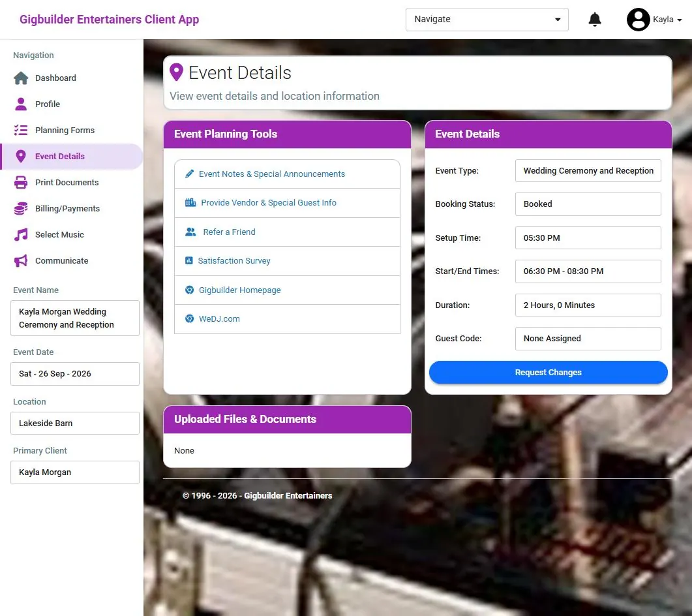Viewport: 692px width, 616px height.
Task: Click browser icon beside Gigbuilder Homepage
Action: coord(189,290)
